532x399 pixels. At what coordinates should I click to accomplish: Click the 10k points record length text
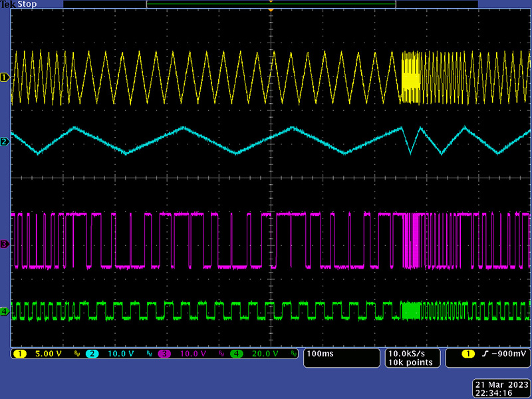pyautogui.click(x=412, y=362)
